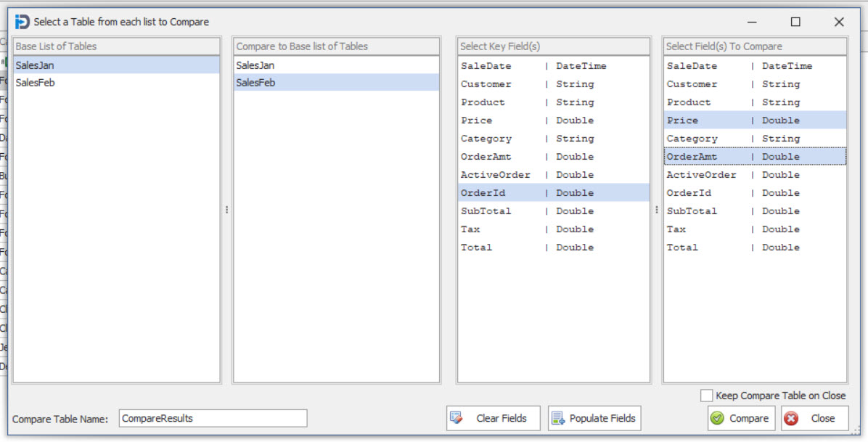Maximize the compare dialog window
This screenshot has height=442, width=868.
coord(795,22)
